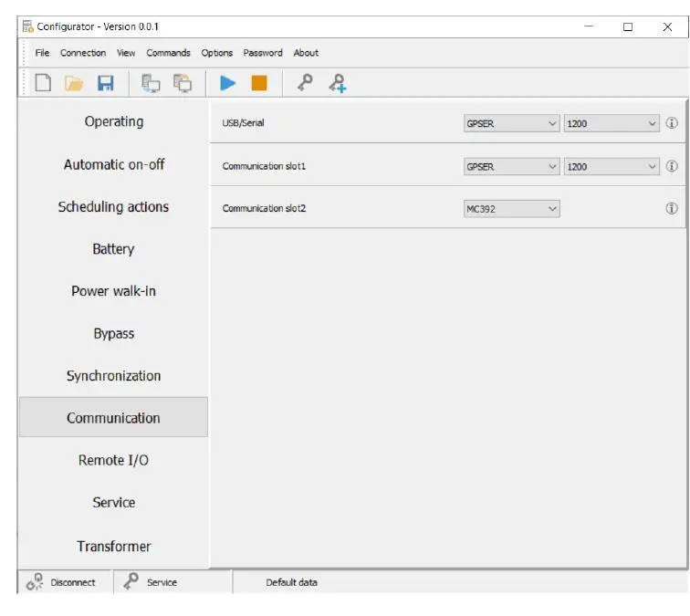Select the Bypass section
690x616 pixels.
pyautogui.click(x=113, y=333)
